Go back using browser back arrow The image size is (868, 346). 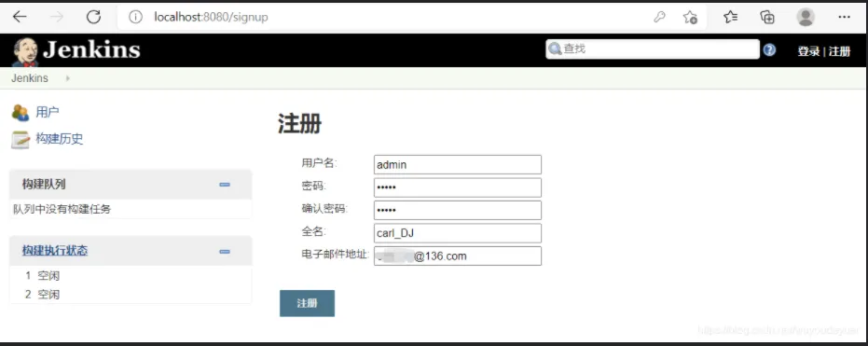(20, 17)
